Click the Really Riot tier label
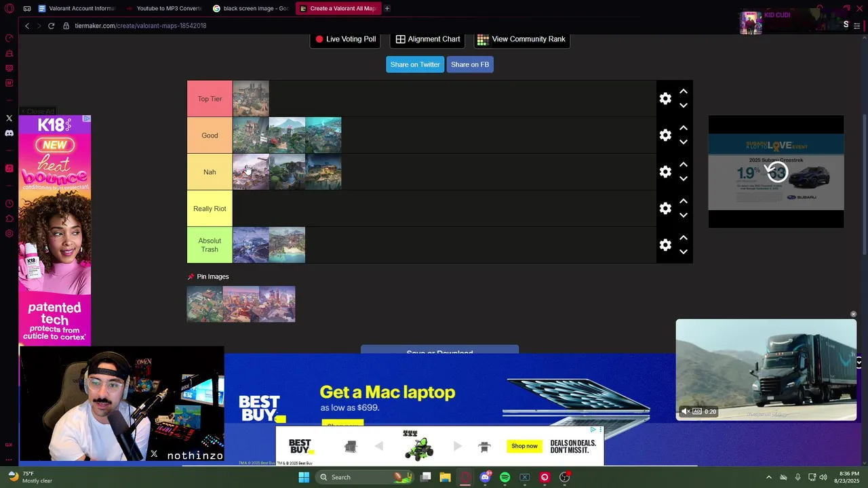 click(210, 209)
